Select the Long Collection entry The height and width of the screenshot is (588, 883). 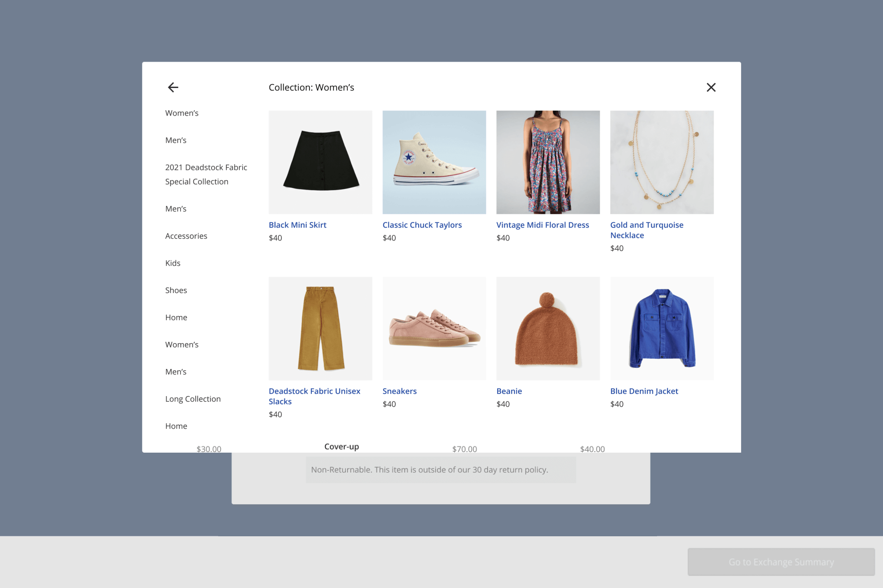(193, 399)
